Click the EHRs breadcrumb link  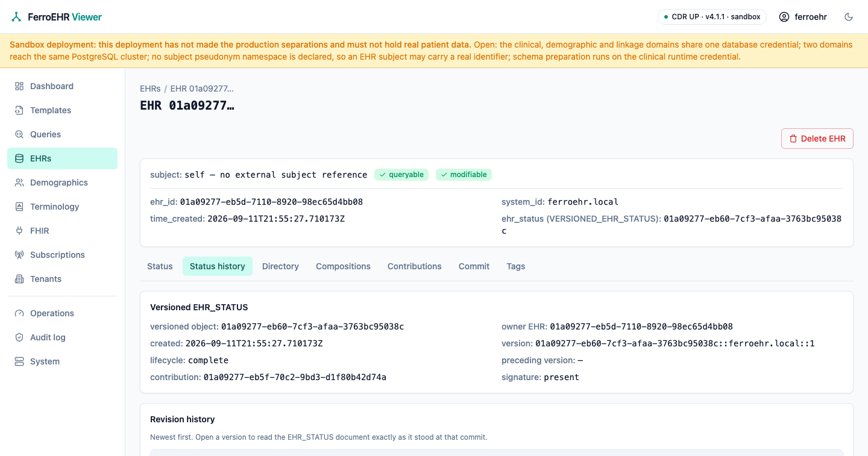(x=150, y=89)
